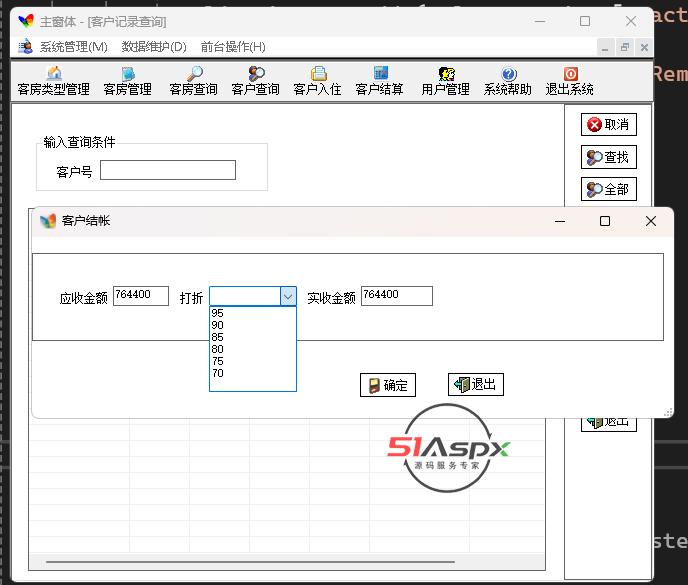Click the 实收金额 field
The width and height of the screenshot is (688, 585).
click(397, 296)
